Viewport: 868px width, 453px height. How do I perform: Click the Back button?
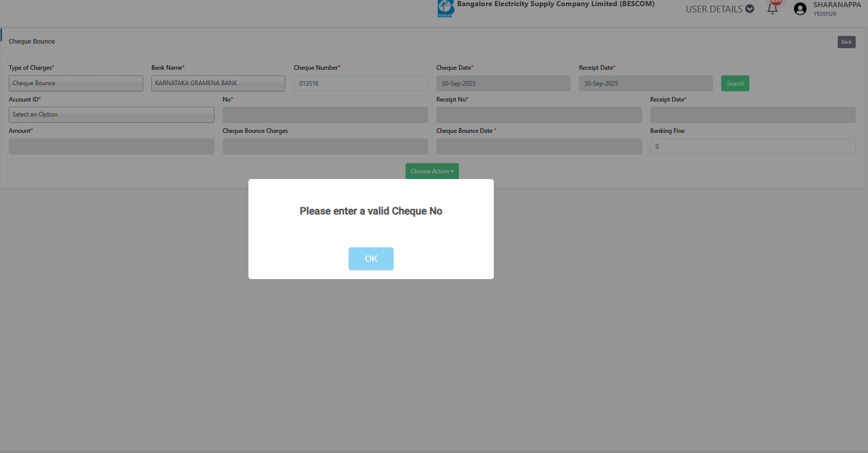point(846,42)
